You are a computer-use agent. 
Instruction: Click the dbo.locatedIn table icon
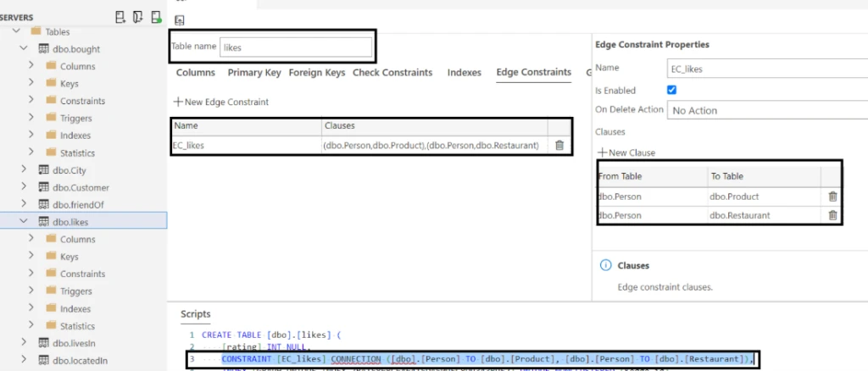click(44, 360)
